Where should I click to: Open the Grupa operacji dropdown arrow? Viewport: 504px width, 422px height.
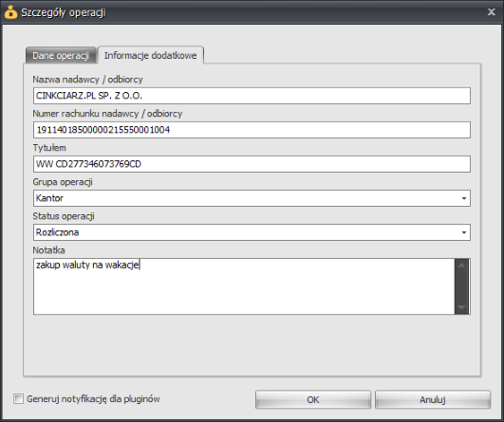pyautogui.click(x=463, y=198)
